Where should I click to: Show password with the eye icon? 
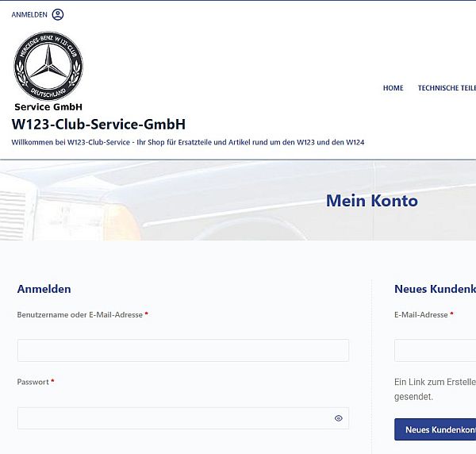point(339,418)
